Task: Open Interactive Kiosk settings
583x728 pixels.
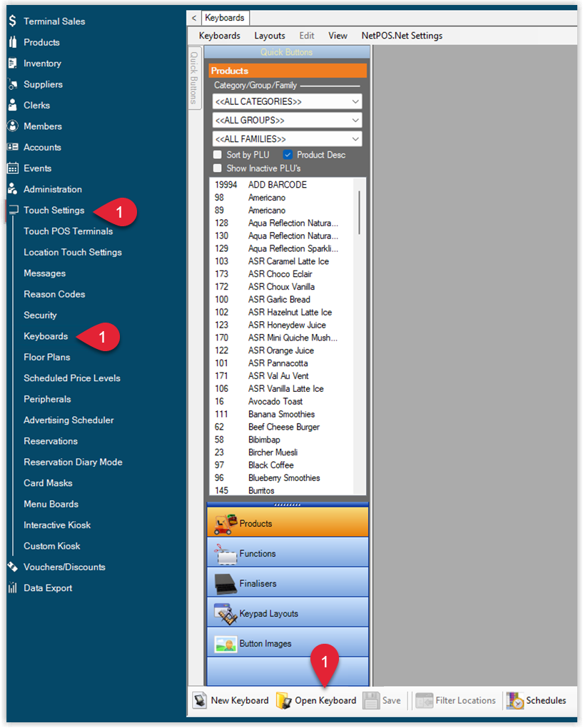Action: point(57,525)
